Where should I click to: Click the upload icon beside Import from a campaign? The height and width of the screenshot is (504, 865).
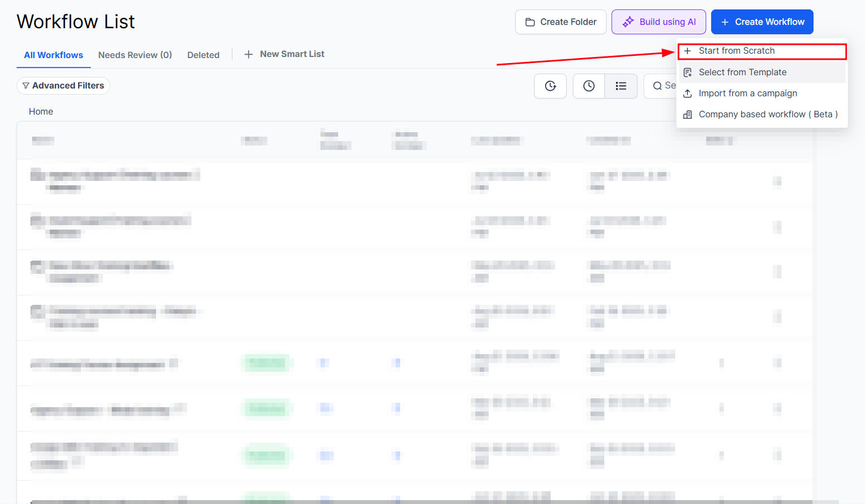click(x=688, y=93)
